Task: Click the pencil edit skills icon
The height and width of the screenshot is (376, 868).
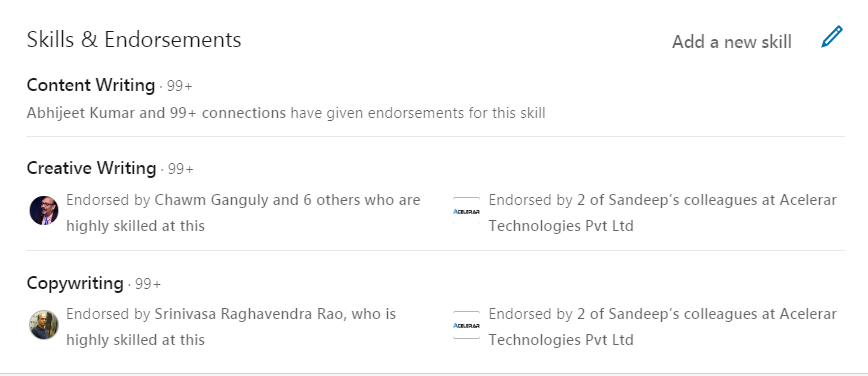Action: (x=832, y=37)
